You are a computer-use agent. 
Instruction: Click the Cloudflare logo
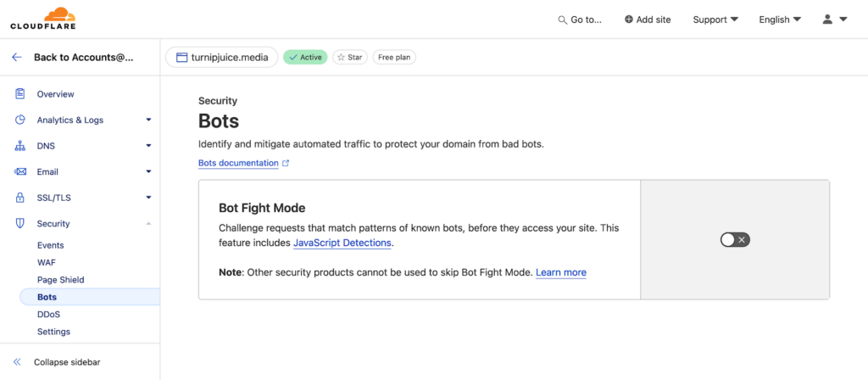[x=42, y=19]
